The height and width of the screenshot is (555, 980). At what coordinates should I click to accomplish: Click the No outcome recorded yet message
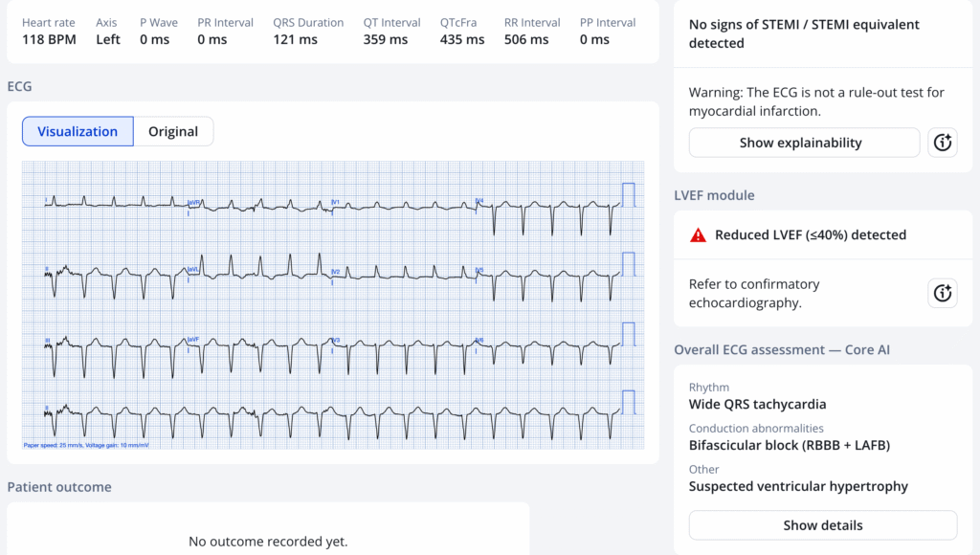(x=268, y=542)
